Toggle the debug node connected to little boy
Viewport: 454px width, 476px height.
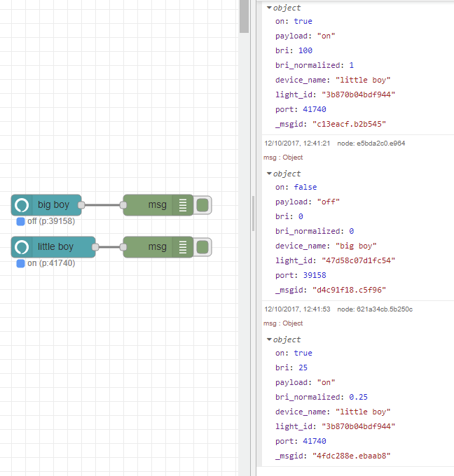click(202, 247)
